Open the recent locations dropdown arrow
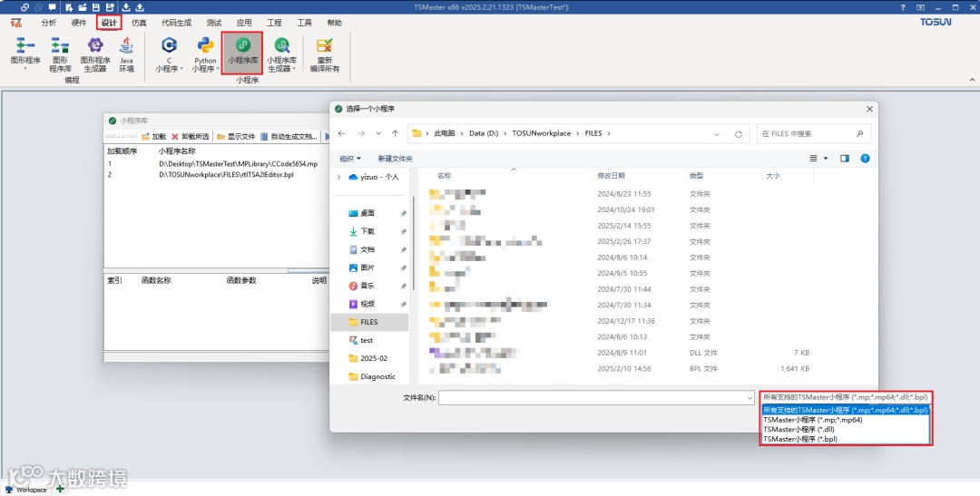Image resolution: width=980 pixels, height=496 pixels. click(x=378, y=133)
